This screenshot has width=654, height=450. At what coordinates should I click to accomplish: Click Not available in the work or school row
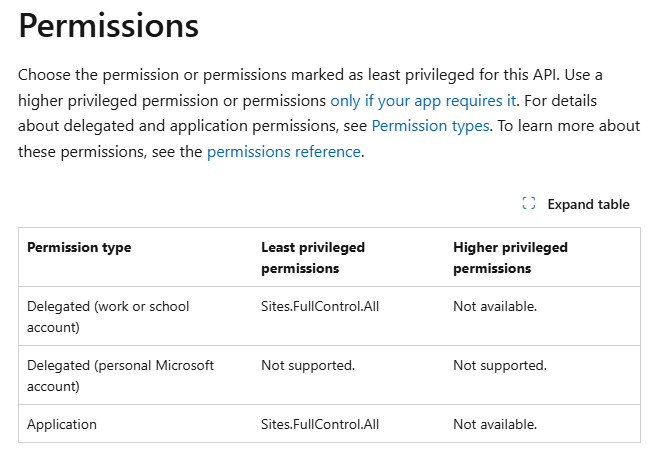(495, 306)
